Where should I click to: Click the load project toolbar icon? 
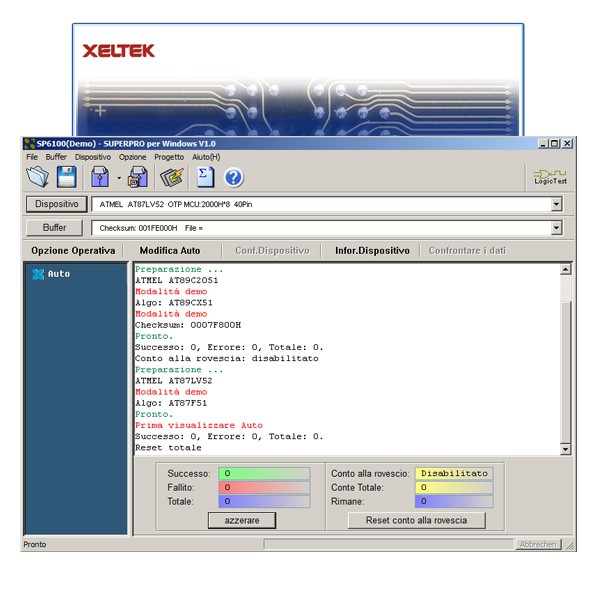click(100, 177)
